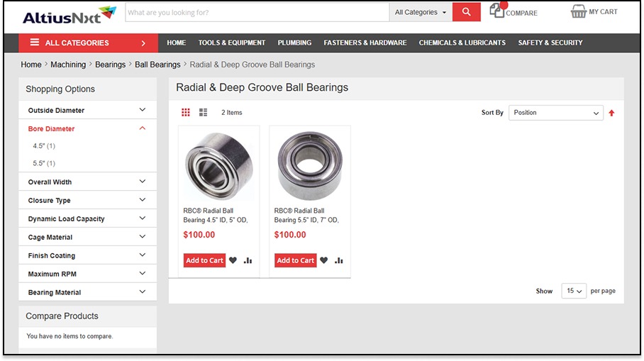The image size is (644, 361).
Task: Switch to grid view icon
Action: point(186,113)
